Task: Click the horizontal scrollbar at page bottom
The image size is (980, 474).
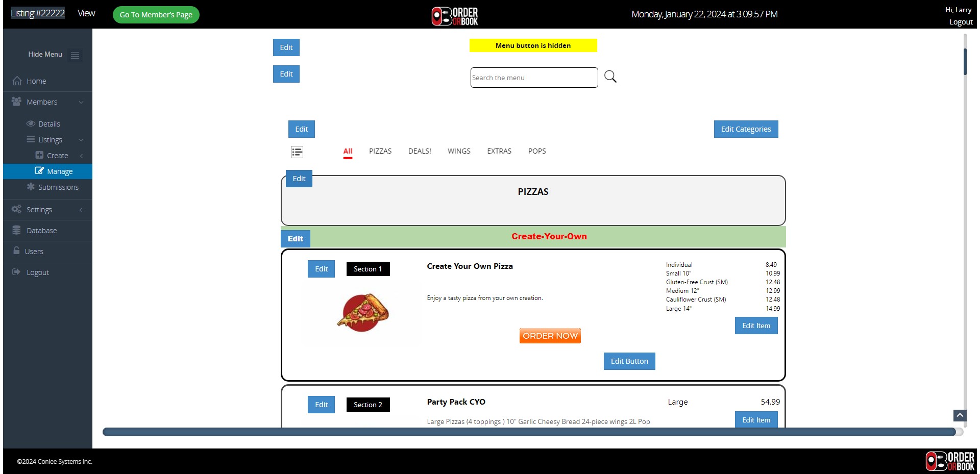Action: (x=528, y=432)
